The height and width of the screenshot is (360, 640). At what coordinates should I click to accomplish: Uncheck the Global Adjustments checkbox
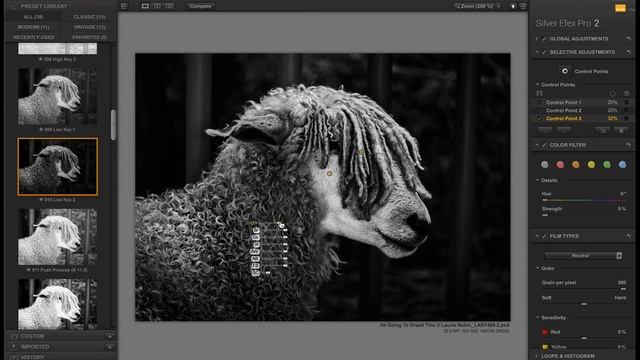544,39
